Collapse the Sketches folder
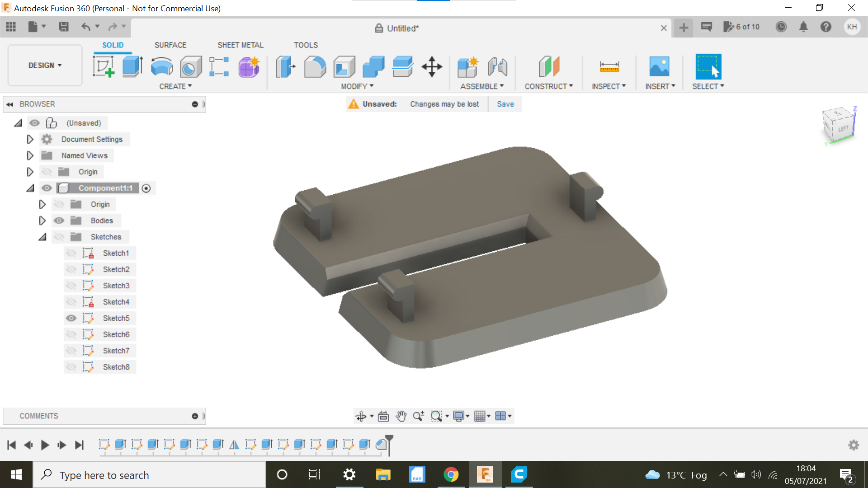 tap(42, 237)
